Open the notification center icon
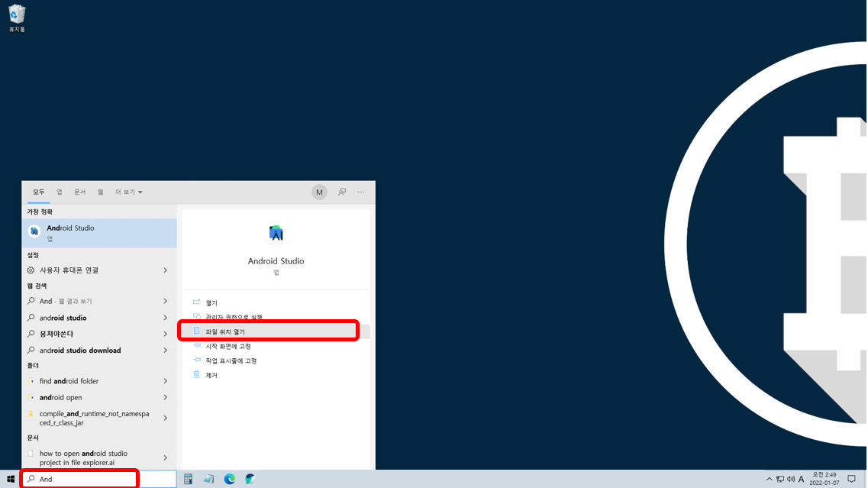Screen dimensions: 868x488 click(x=851, y=479)
